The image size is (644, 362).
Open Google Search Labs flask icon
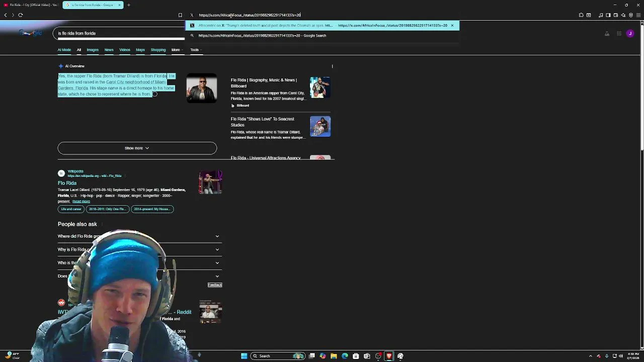pyautogui.click(x=607, y=34)
